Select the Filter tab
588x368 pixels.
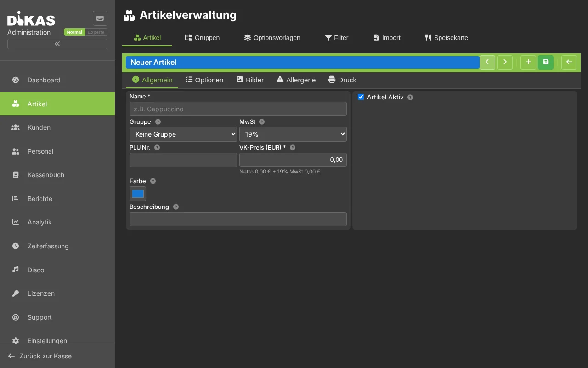pyautogui.click(x=337, y=38)
